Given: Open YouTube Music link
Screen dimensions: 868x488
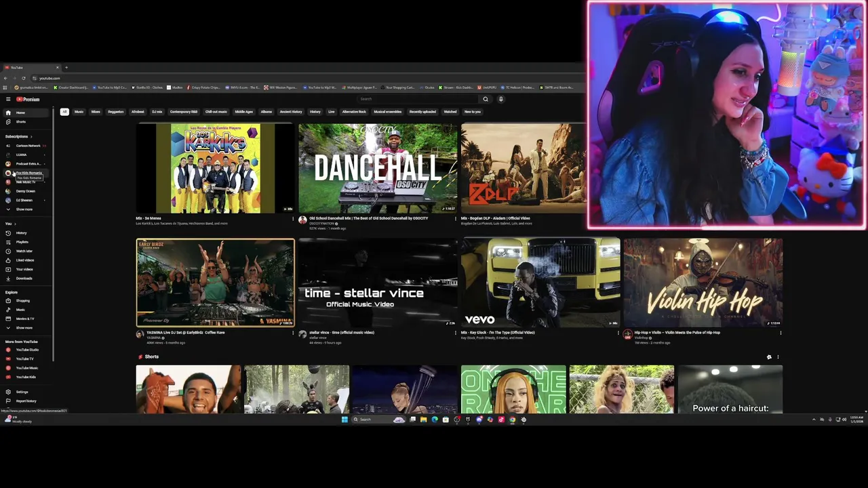Looking at the screenshot, I should click(26, 368).
